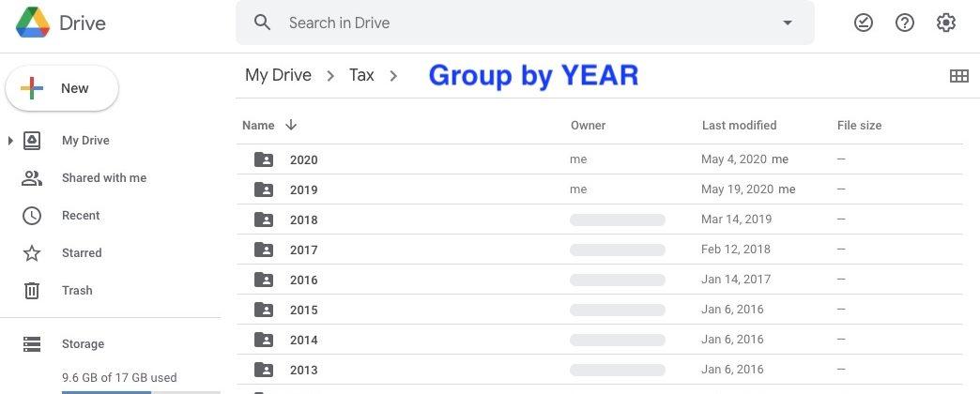Viewport: 980px width, 394px height.
Task: Open the help question mark icon
Action: 905,23
